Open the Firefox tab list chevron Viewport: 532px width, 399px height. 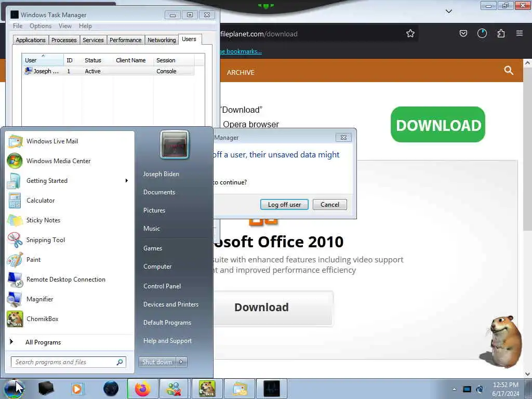point(448,11)
